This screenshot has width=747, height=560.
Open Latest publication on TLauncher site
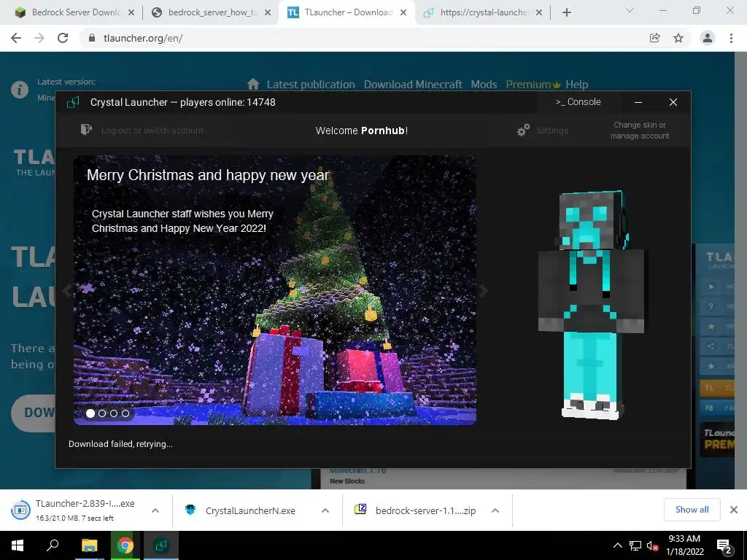(x=311, y=85)
